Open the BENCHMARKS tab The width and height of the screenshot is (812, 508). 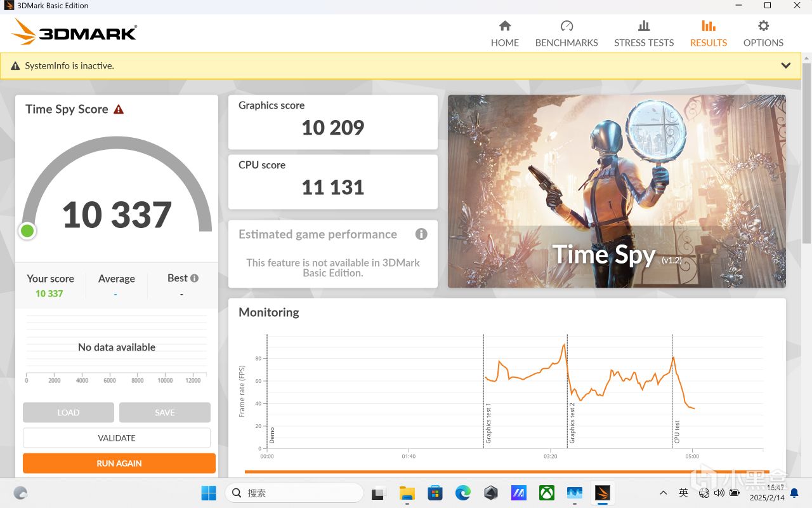[566, 34]
